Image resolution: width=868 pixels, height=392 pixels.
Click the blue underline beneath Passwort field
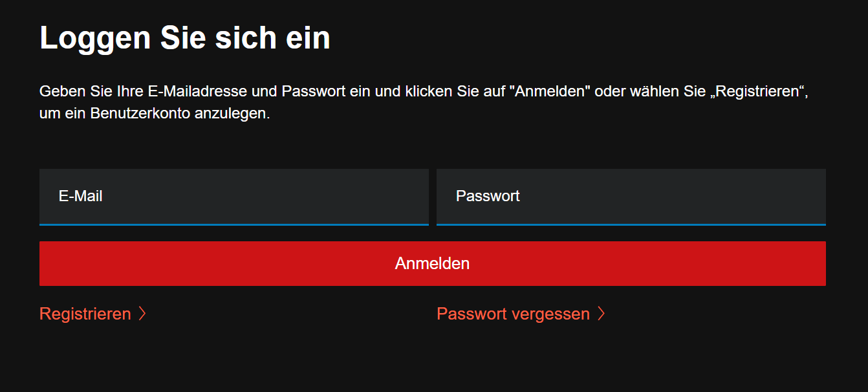[x=631, y=224]
